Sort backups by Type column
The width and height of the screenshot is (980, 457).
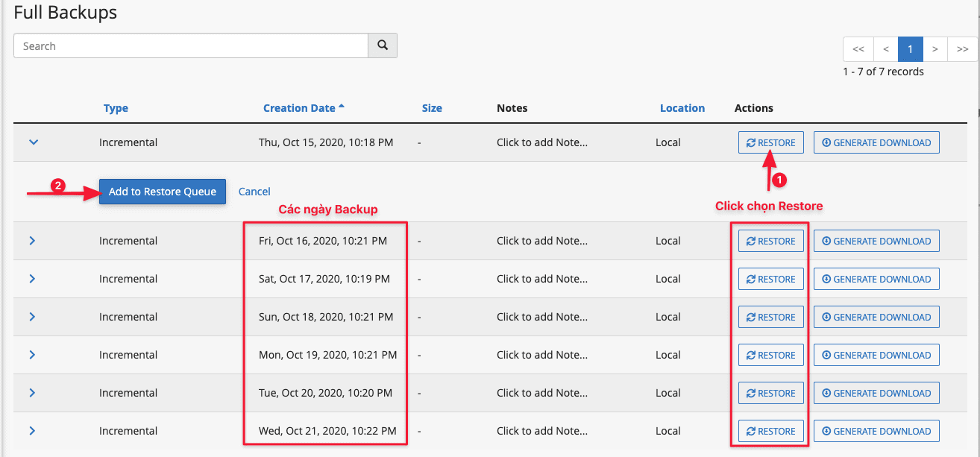tap(116, 108)
